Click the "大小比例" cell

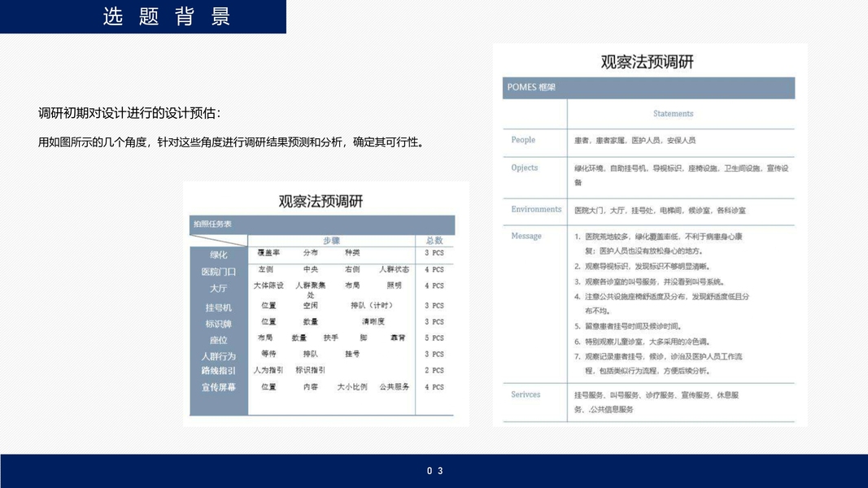(352, 387)
